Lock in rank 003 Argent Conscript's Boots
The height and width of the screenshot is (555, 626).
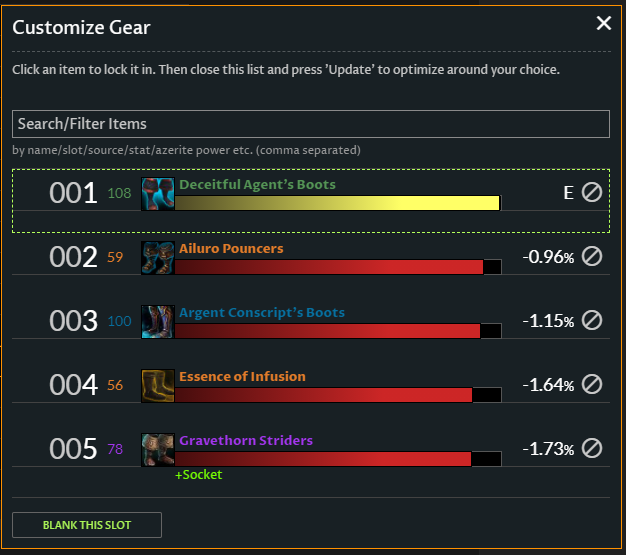311,321
